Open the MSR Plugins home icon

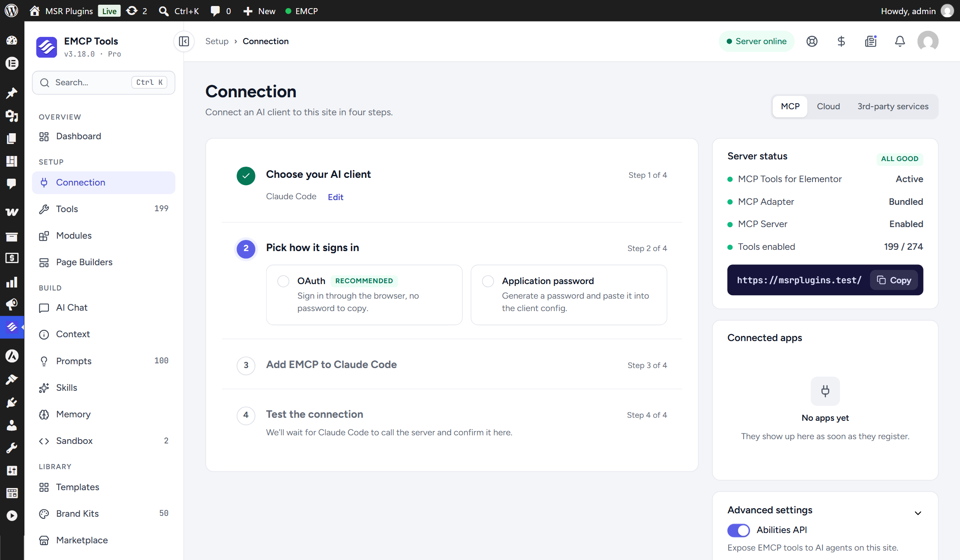pyautogui.click(x=35, y=11)
